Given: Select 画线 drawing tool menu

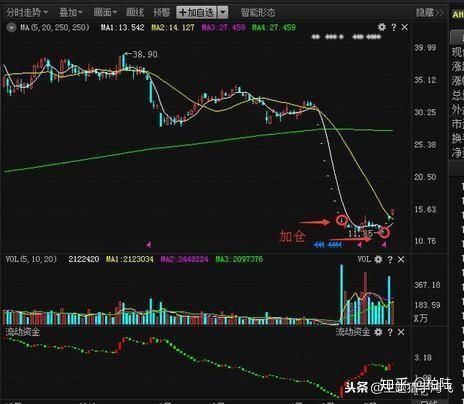Looking at the screenshot, I should 135,13.
